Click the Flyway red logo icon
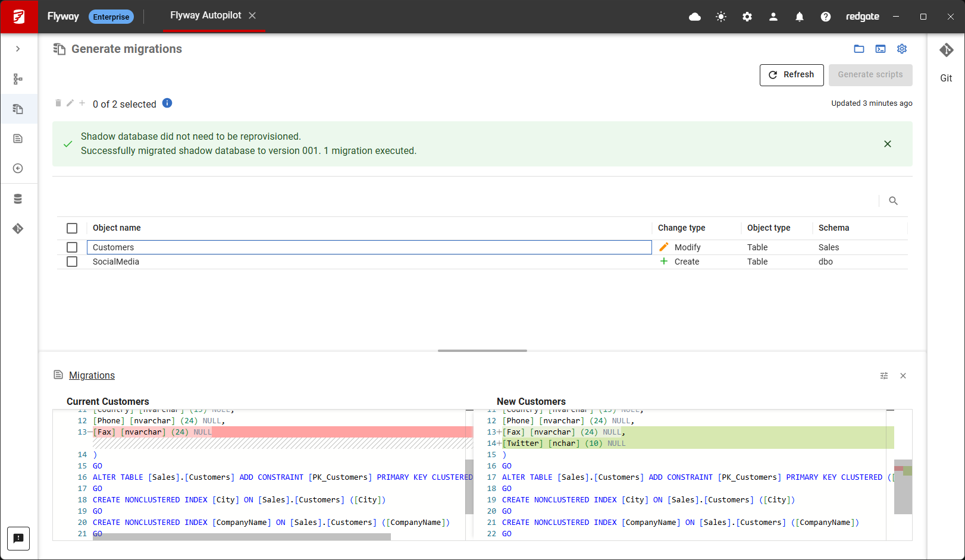This screenshot has height=560, width=965. point(19,17)
